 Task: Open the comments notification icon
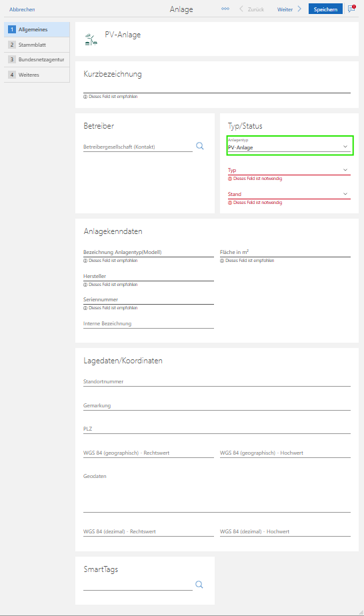click(x=351, y=8)
